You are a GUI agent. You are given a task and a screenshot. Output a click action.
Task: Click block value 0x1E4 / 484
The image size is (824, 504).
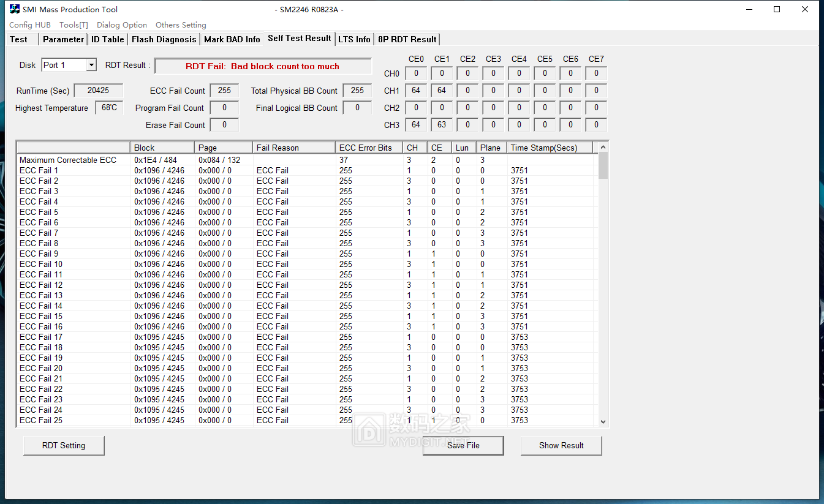point(156,160)
